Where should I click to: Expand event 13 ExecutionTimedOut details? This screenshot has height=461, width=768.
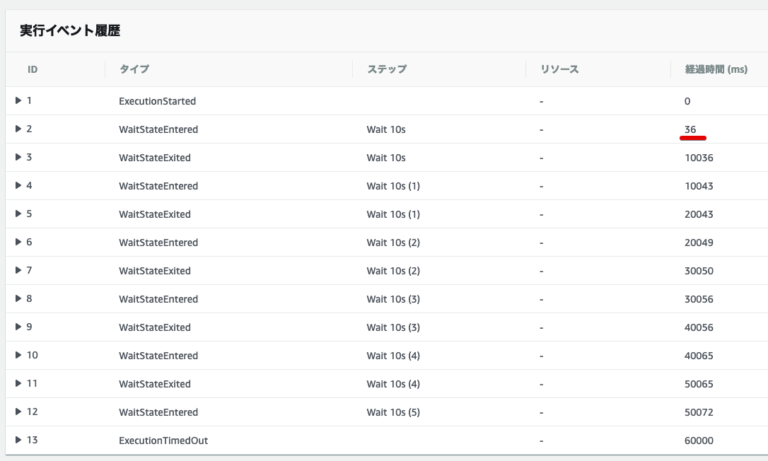18,440
